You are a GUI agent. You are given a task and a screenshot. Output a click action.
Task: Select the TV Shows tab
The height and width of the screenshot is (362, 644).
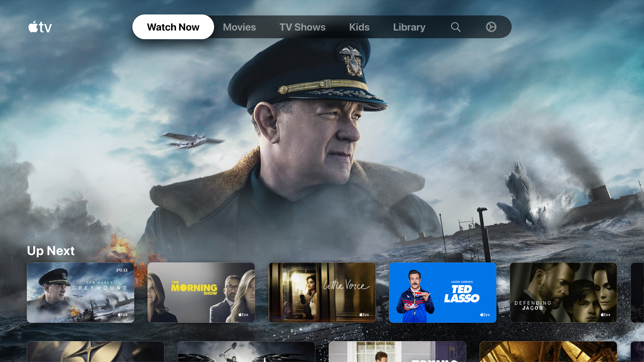point(302,26)
